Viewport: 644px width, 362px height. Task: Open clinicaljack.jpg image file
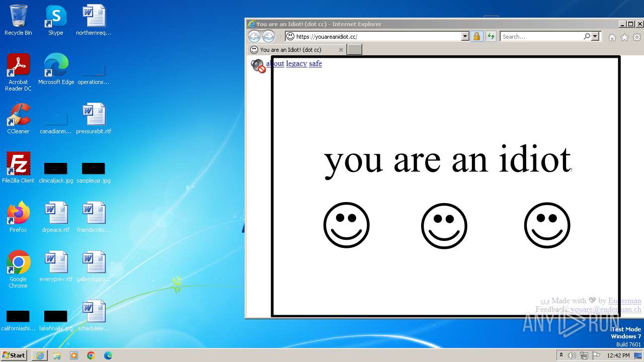pyautogui.click(x=56, y=172)
